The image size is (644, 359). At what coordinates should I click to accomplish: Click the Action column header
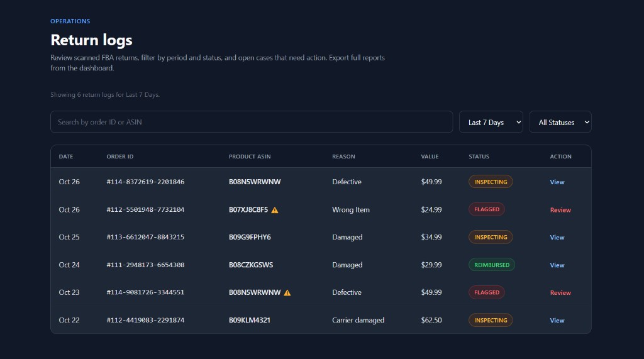pos(560,157)
